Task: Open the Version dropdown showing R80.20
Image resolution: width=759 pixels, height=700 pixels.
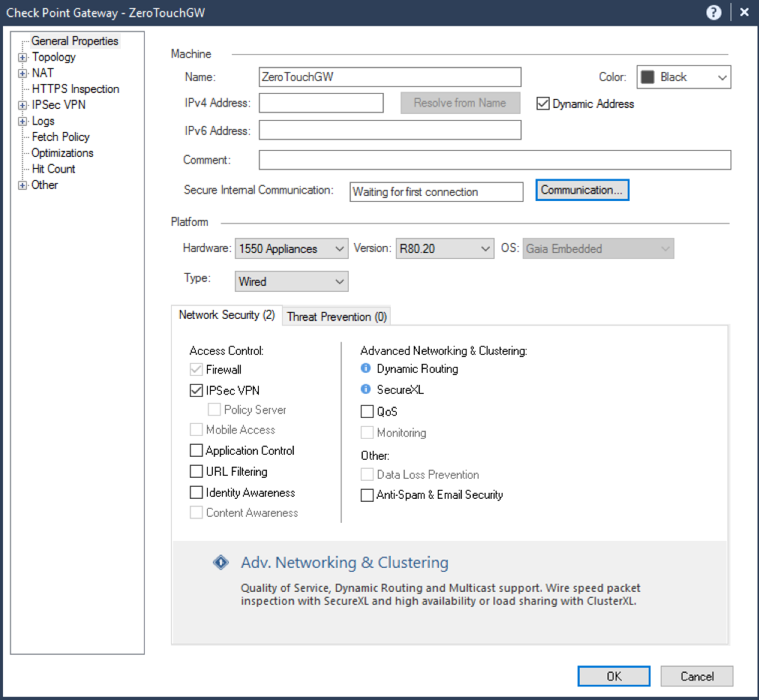Action: (x=485, y=248)
